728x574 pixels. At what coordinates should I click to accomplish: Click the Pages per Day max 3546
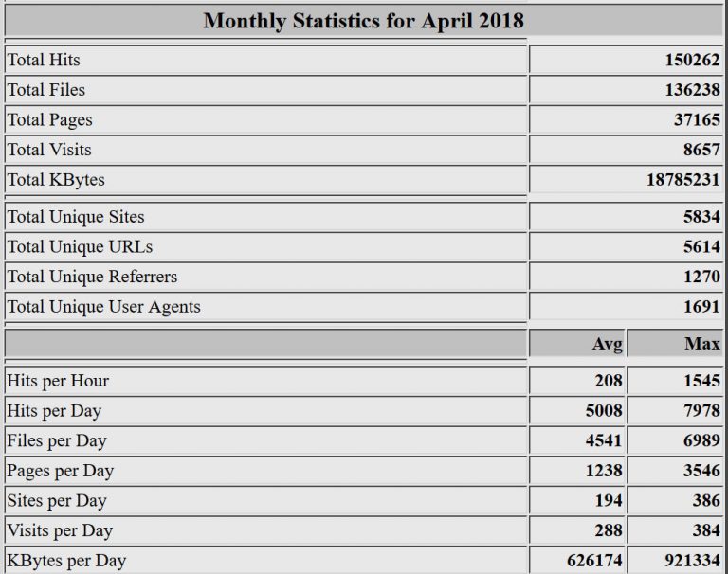click(x=701, y=471)
